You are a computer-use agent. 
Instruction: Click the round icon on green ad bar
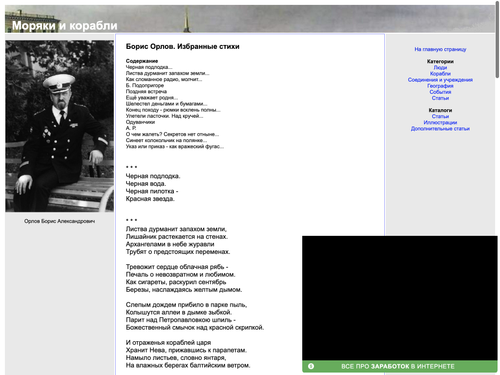pos(311,366)
